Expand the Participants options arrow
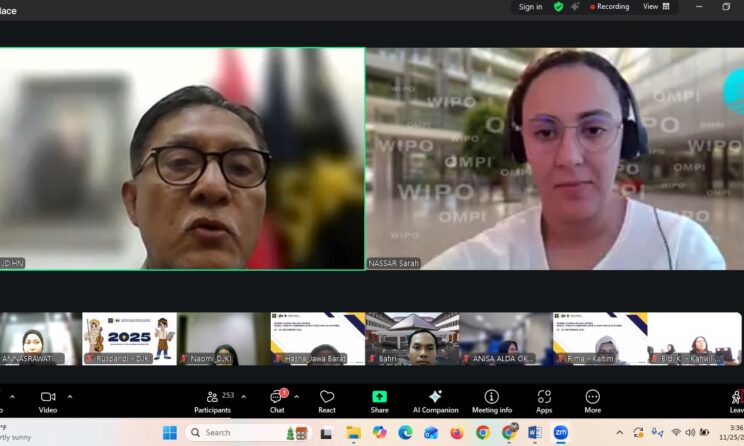Screen dimensions: 744x446 (243, 396)
